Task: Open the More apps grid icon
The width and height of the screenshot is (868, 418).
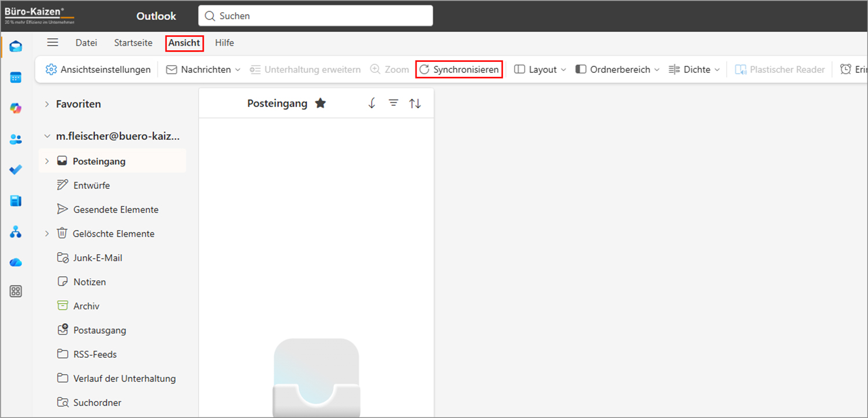Action: click(16, 291)
